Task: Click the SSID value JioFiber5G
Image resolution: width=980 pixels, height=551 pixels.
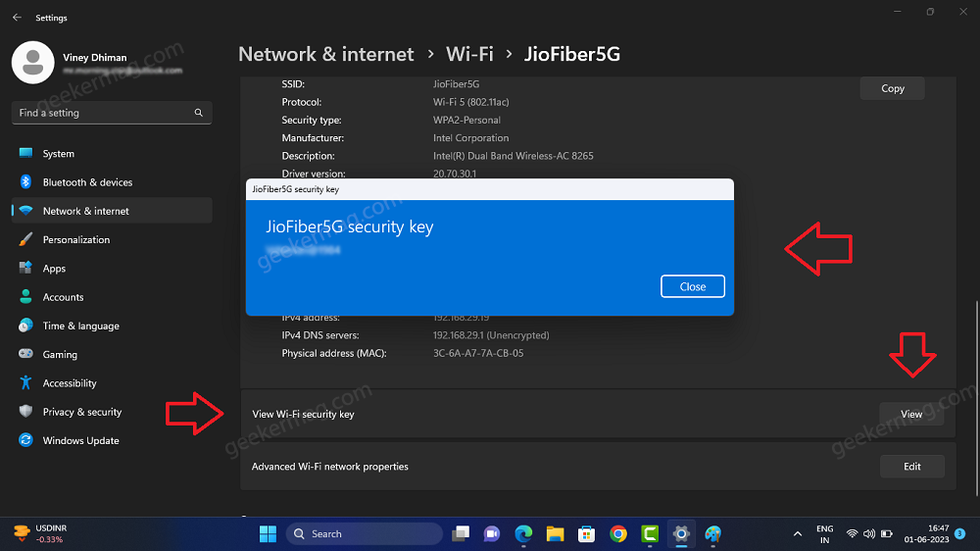Action: 457,83
